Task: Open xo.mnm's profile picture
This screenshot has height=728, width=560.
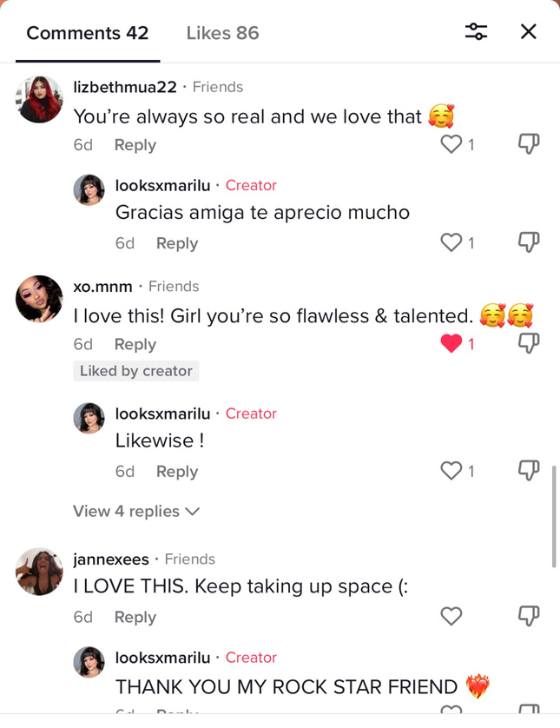Action: click(39, 299)
